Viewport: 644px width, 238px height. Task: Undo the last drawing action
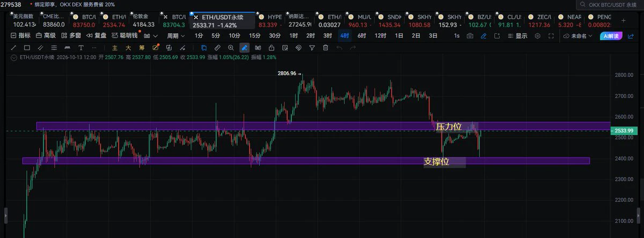coord(339,47)
